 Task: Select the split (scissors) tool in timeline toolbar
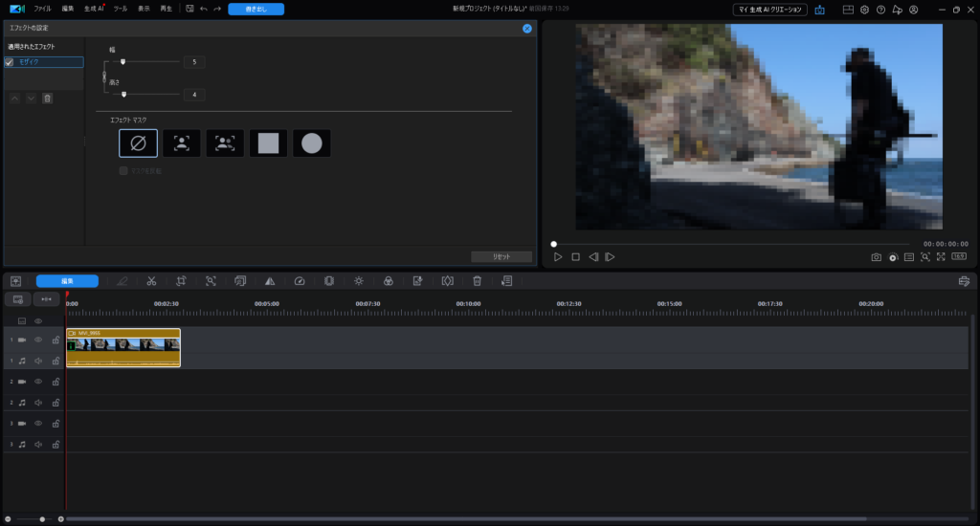click(151, 281)
